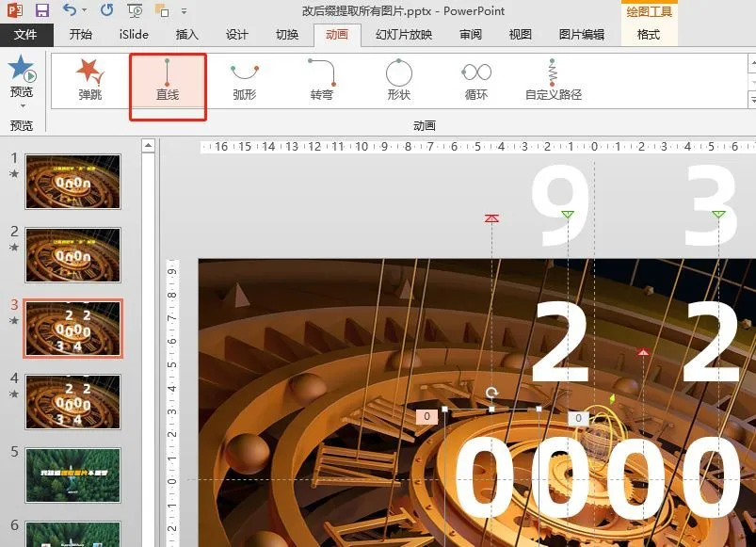Apply the 弧形 arc motion path
This screenshot has height=547, width=756.
(x=245, y=79)
